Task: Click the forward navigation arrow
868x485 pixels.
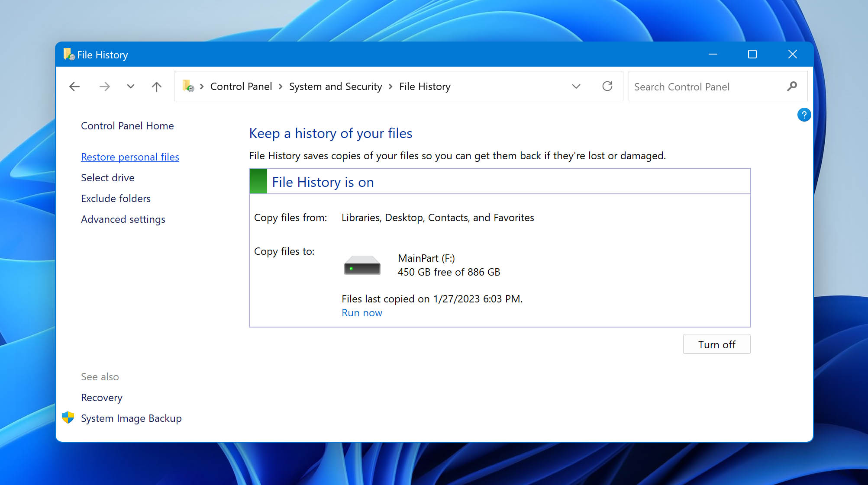Action: (106, 87)
